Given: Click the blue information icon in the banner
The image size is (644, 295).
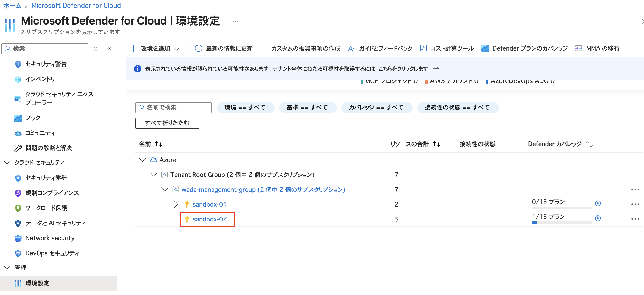Looking at the screenshot, I should coord(137,69).
